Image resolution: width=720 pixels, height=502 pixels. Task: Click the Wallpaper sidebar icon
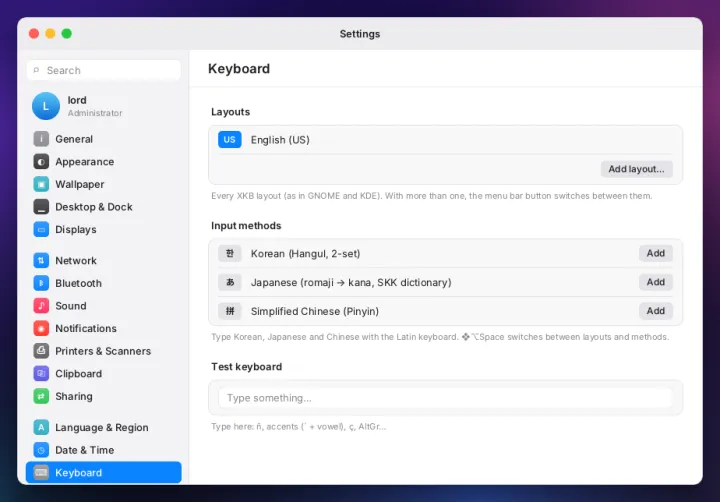point(41,184)
